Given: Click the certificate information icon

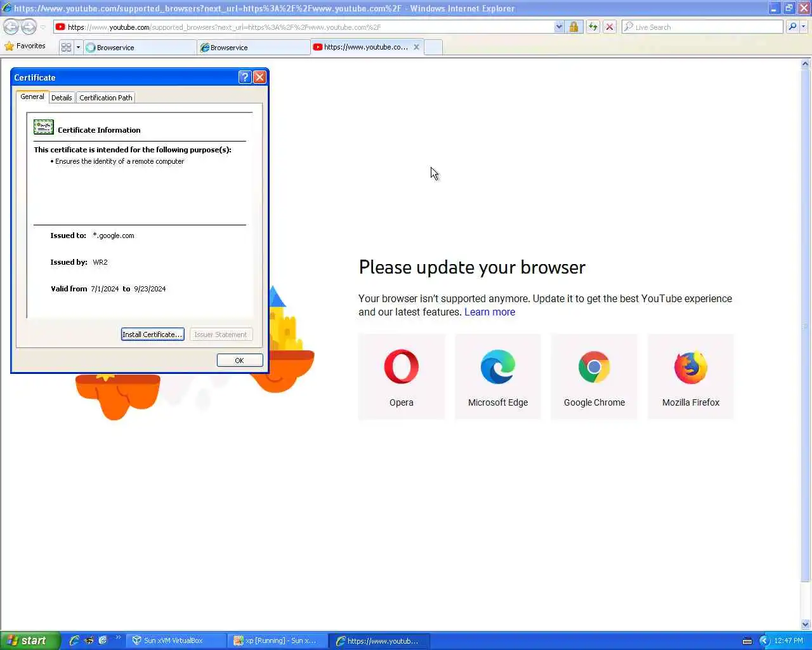Looking at the screenshot, I should [44, 127].
